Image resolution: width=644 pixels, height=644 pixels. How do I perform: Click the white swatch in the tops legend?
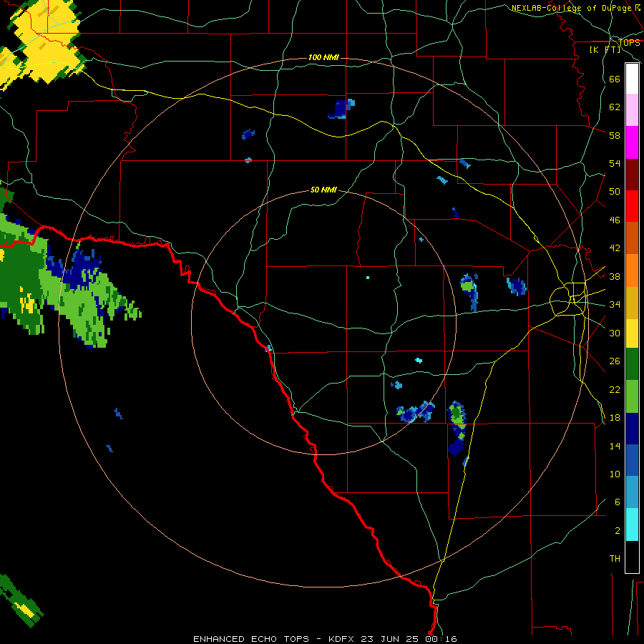[632, 79]
